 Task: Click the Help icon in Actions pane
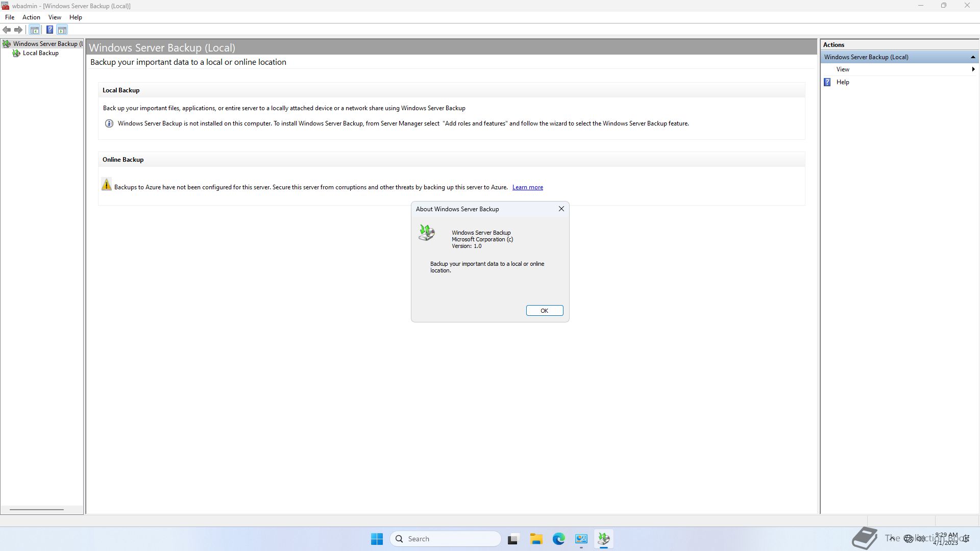pyautogui.click(x=827, y=82)
